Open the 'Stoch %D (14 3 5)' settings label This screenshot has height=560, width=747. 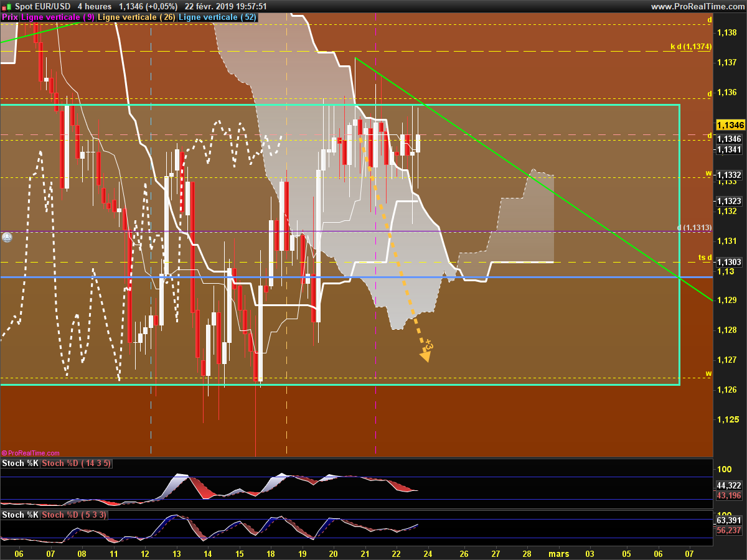click(77, 464)
